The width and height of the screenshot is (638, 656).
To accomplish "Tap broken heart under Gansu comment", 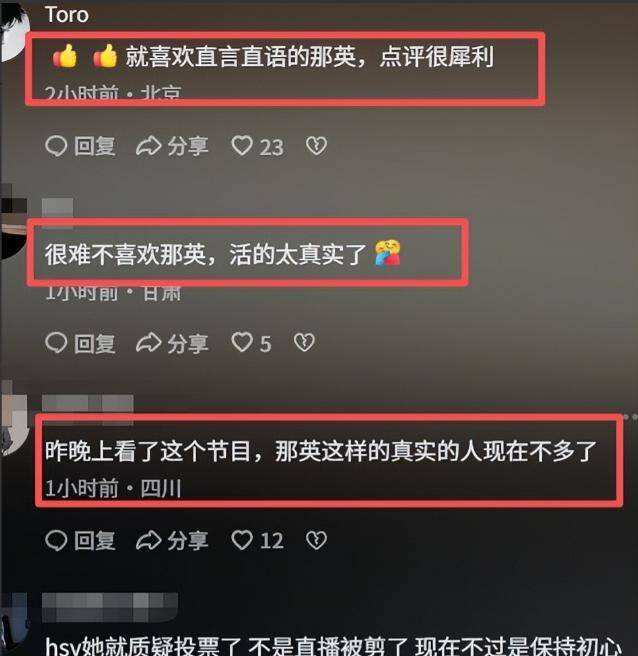I will pyautogui.click(x=304, y=342).
